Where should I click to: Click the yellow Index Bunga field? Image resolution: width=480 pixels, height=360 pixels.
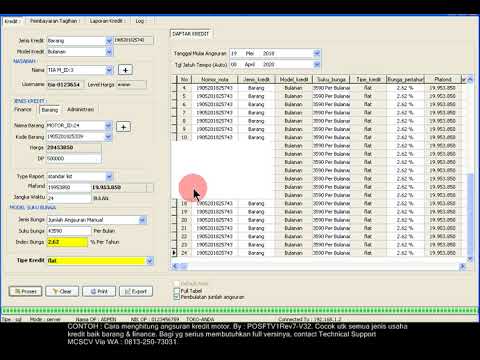coord(67,242)
